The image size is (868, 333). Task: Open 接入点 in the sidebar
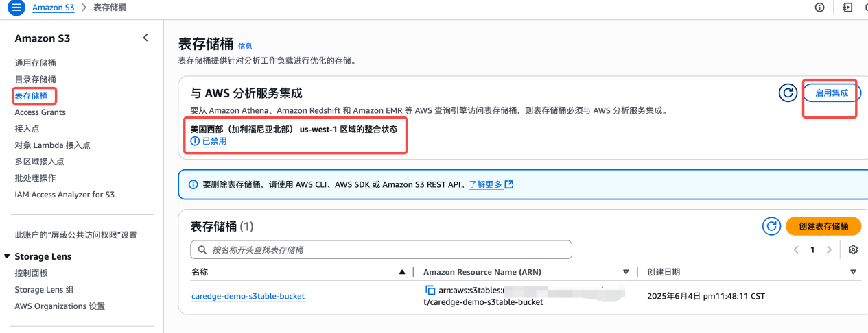pyautogui.click(x=27, y=128)
